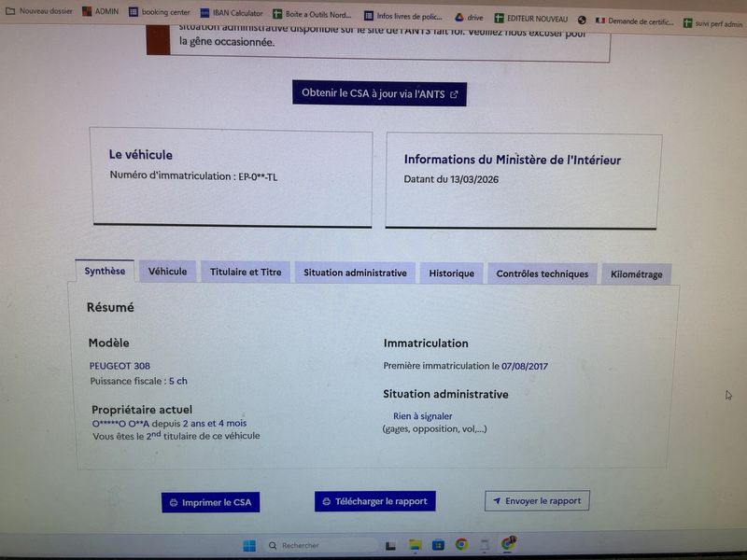747x560 pixels.
Task: Open the Infos livres de polic bookmark
Action: [x=403, y=16]
